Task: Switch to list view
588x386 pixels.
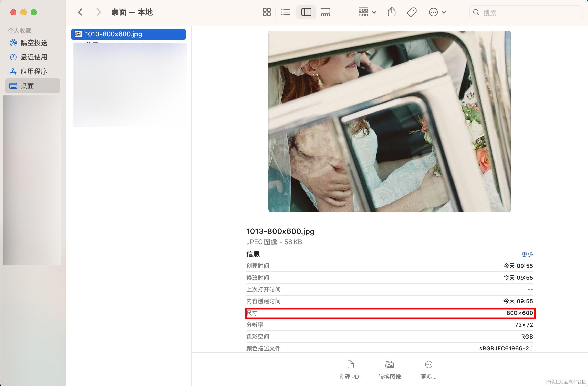Action: 286,12
